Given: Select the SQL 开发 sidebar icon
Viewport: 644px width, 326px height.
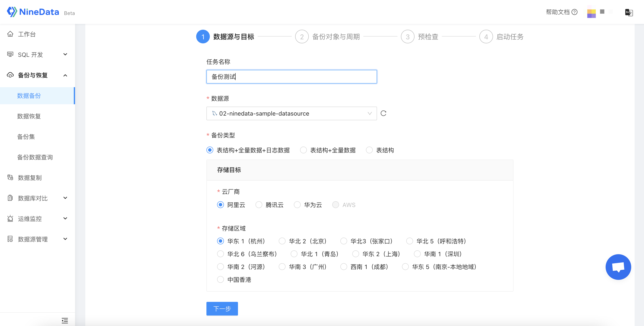Looking at the screenshot, I should click(10, 54).
